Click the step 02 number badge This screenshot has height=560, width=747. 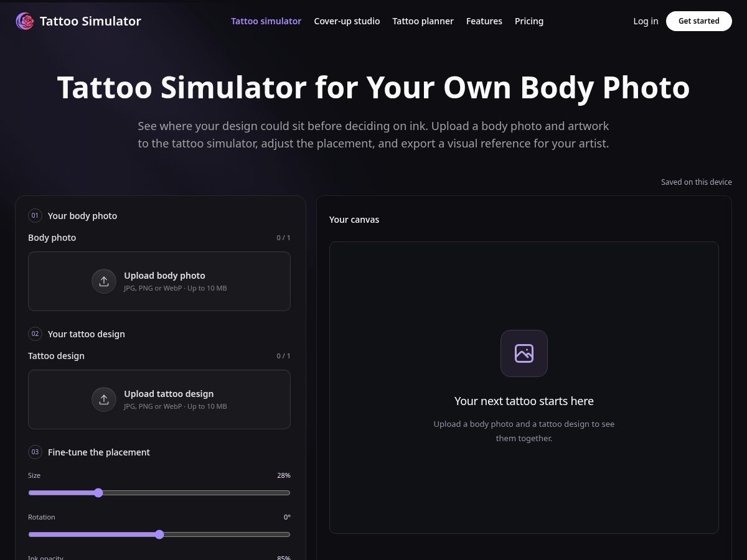coord(35,334)
